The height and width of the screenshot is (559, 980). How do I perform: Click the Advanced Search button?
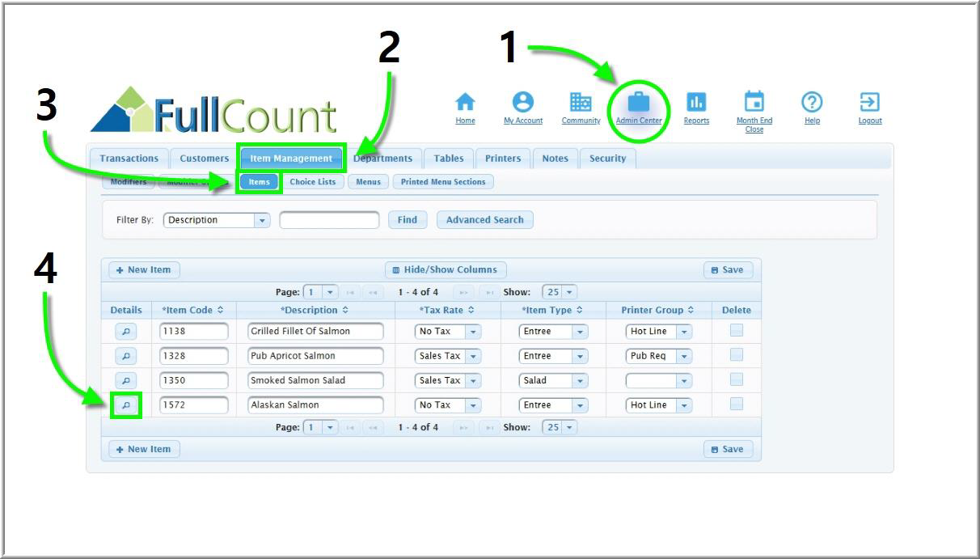(x=484, y=220)
